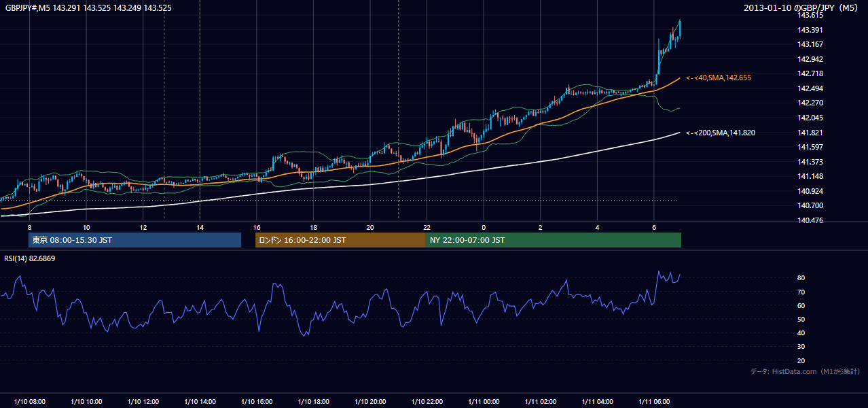Click bottom time label 1/10 12:00
This screenshot has width=868, height=408.
coord(143,402)
